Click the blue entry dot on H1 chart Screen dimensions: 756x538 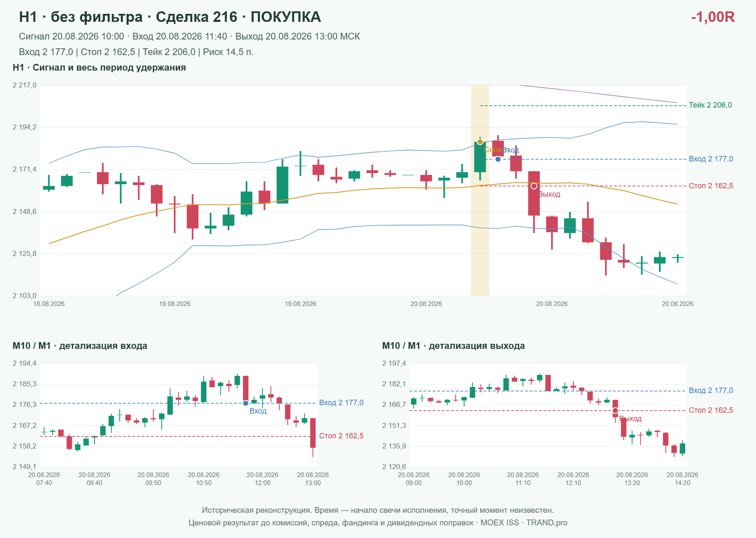click(x=498, y=159)
